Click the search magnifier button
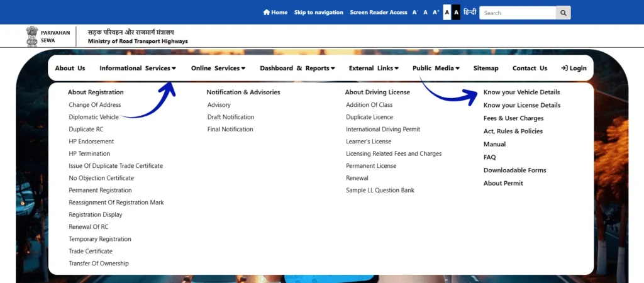644x283 pixels. (563, 13)
